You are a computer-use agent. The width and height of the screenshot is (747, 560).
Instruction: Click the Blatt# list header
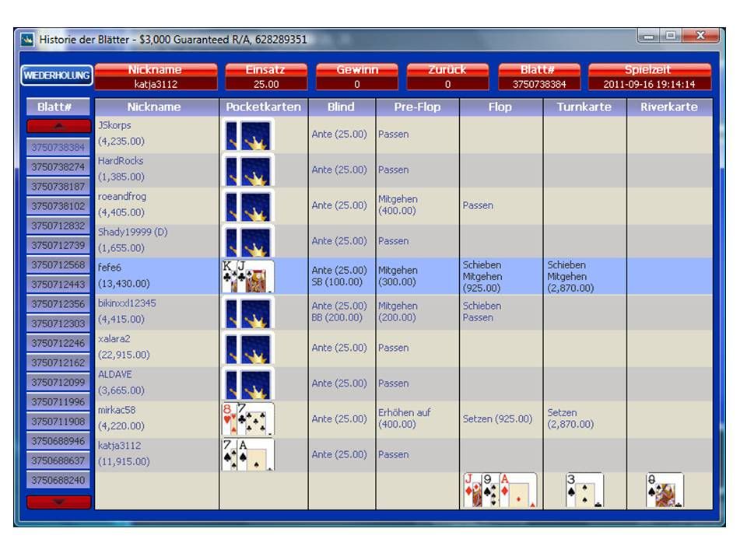58,107
